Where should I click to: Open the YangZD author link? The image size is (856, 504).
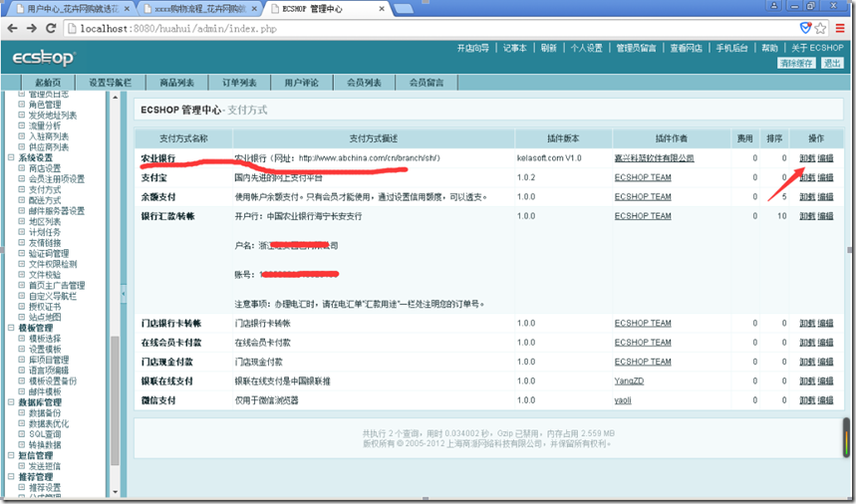click(629, 380)
